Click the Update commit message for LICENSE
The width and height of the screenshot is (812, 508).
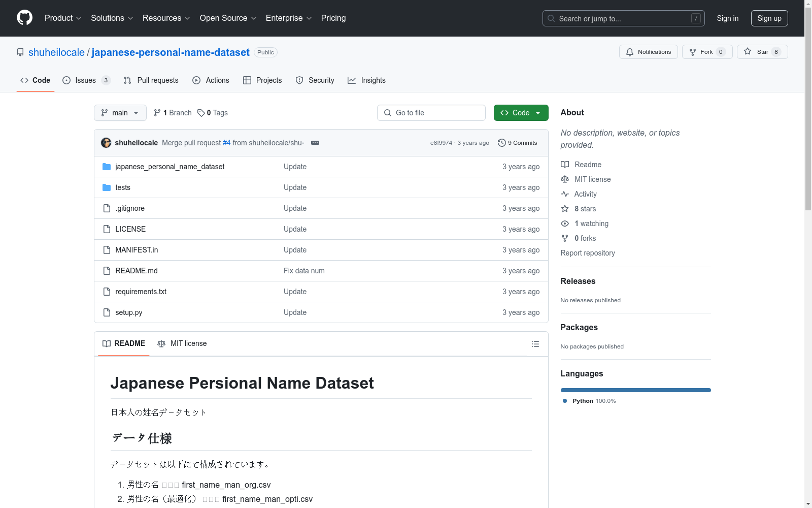point(295,229)
